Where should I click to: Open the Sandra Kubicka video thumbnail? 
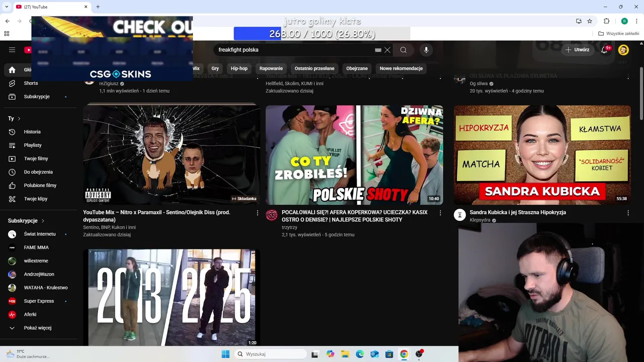[542, 154]
